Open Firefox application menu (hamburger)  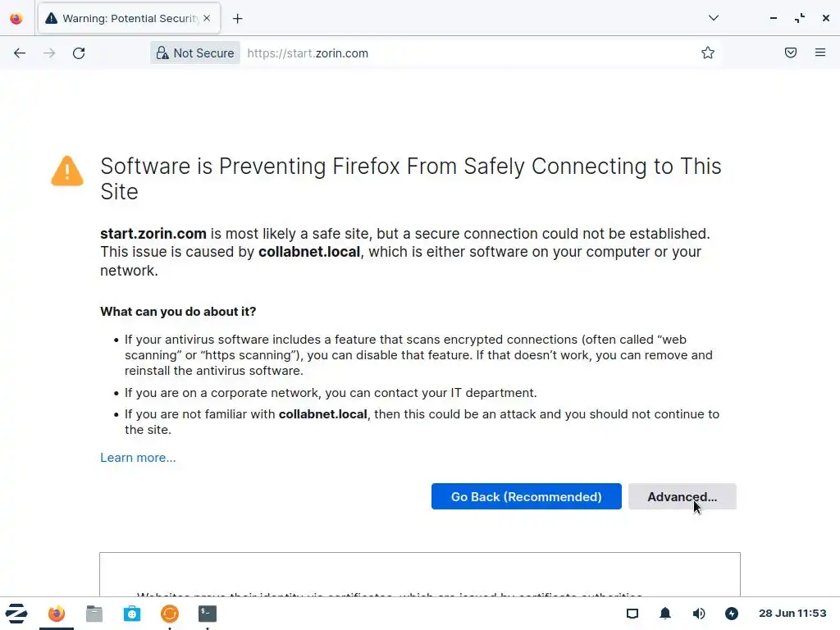[820, 53]
